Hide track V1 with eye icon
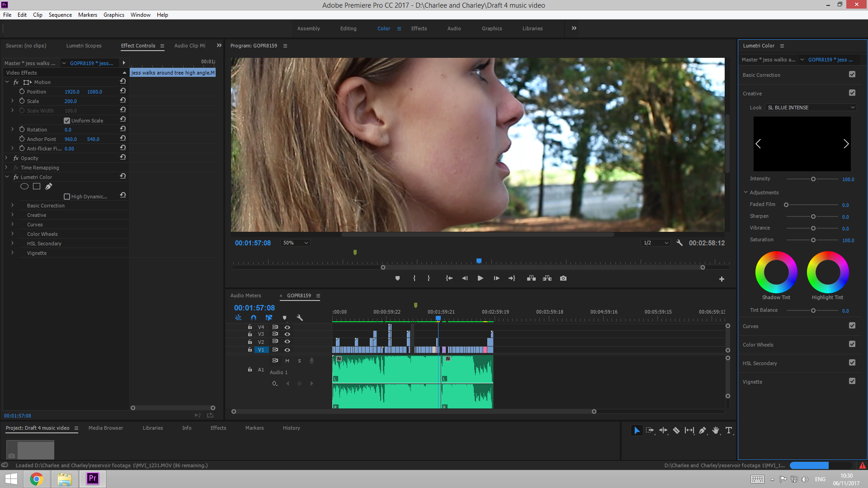 point(287,350)
